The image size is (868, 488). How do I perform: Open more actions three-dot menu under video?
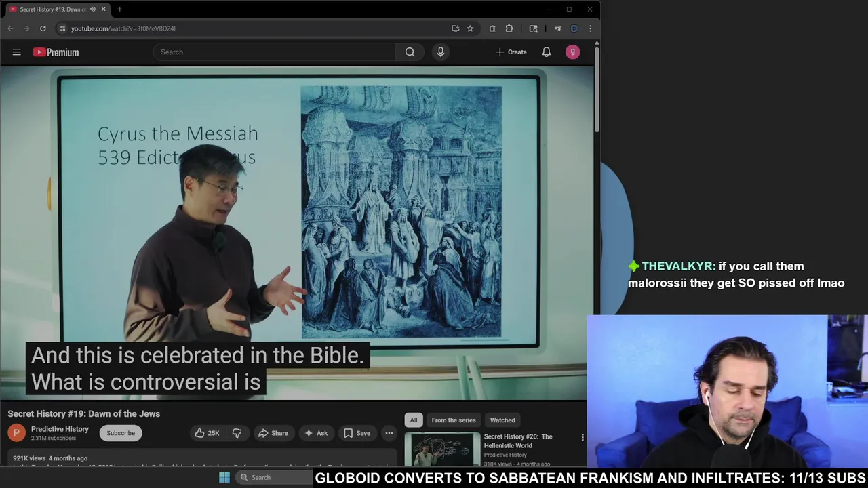point(389,433)
